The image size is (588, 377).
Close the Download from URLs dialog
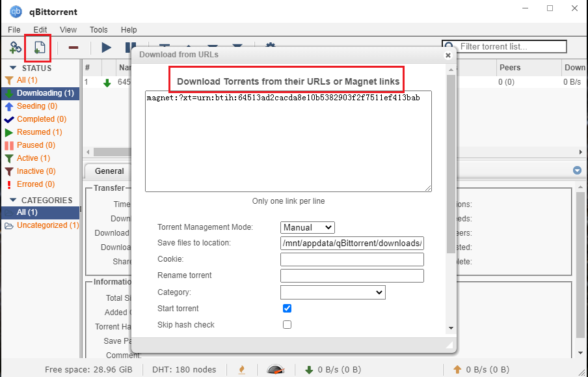pyautogui.click(x=448, y=55)
